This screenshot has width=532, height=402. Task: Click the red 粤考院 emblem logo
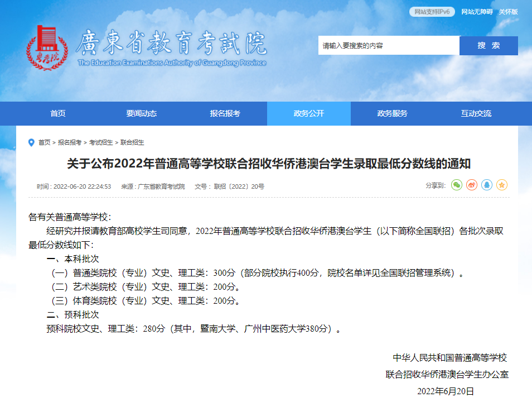(47, 47)
